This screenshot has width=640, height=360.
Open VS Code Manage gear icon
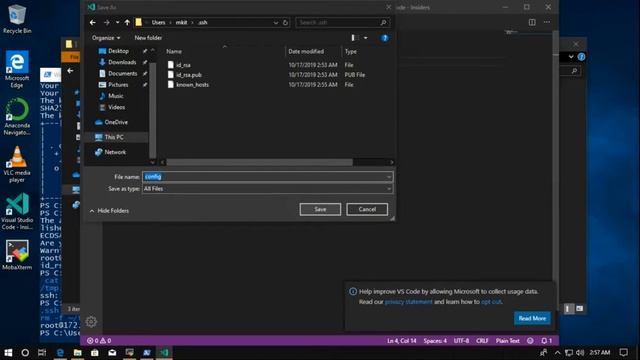click(91, 322)
